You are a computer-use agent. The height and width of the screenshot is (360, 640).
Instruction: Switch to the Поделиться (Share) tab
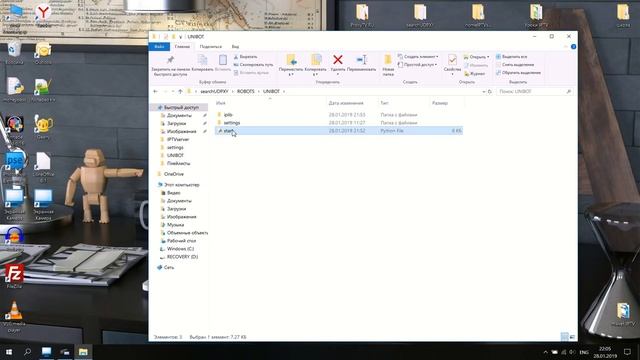(x=211, y=47)
